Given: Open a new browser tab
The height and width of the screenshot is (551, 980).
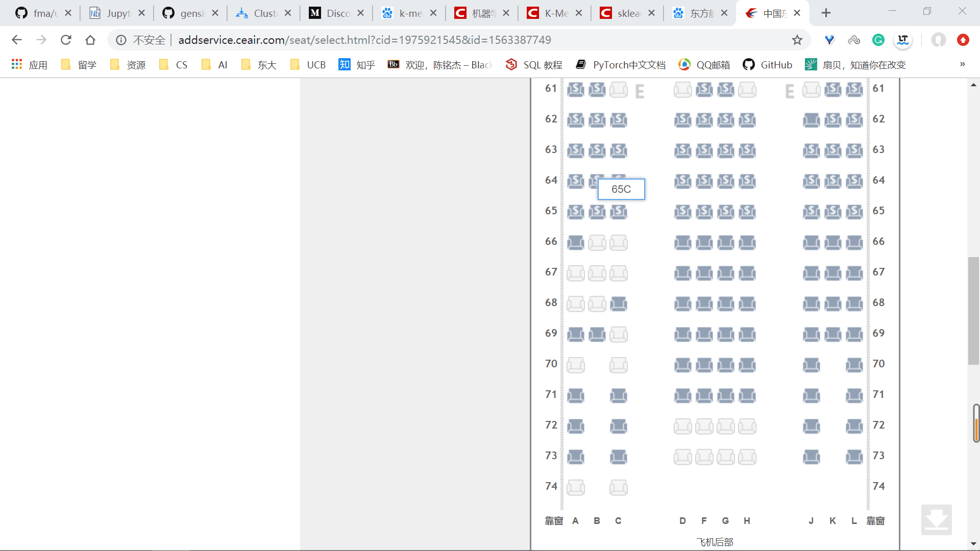Looking at the screenshot, I should tap(826, 13).
